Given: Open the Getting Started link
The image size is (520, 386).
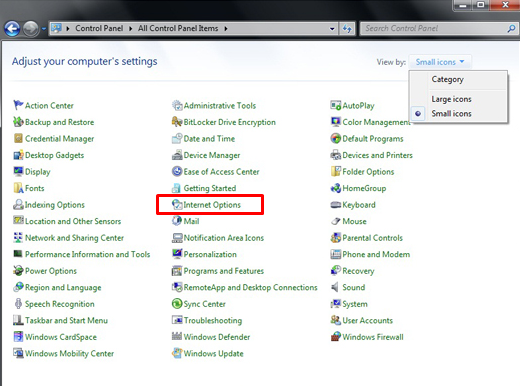Looking at the screenshot, I should [x=210, y=188].
